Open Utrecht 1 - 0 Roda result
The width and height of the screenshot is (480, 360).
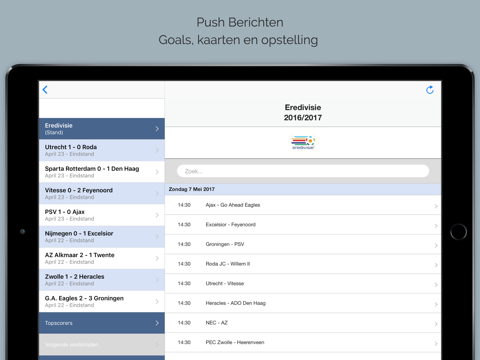tap(102, 150)
